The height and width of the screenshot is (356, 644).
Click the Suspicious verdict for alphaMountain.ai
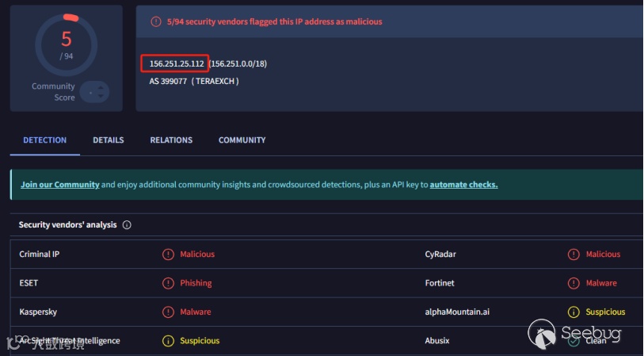click(x=605, y=312)
